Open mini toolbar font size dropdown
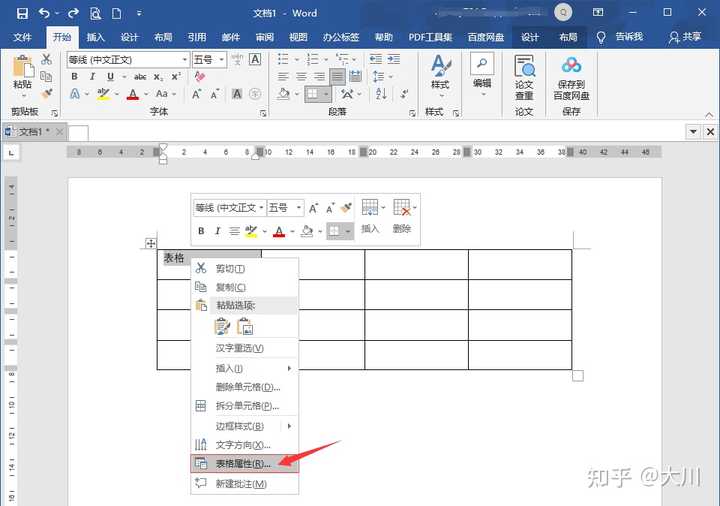This screenshot has height=506, width=720. (x=298, y=208)
